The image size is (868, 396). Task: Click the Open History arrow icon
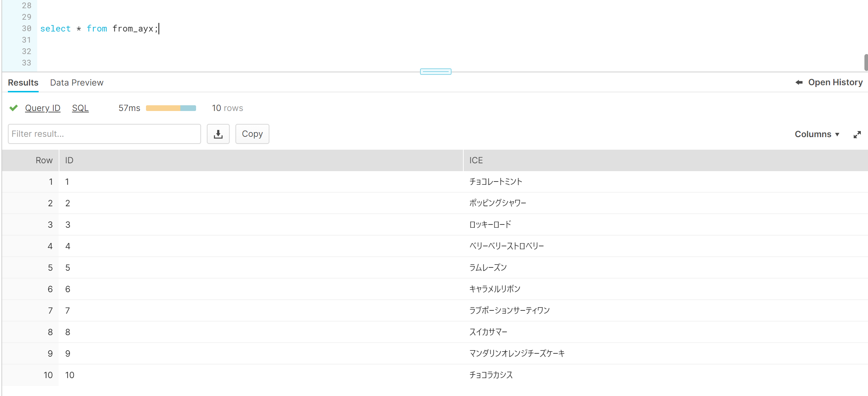pyautogui.click(x=799, y=82)
